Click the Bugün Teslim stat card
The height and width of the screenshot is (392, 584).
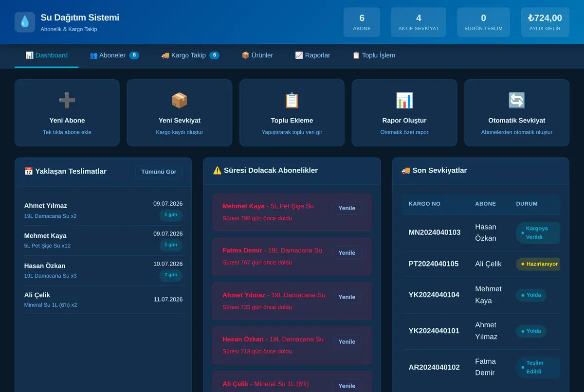point(483,22)
